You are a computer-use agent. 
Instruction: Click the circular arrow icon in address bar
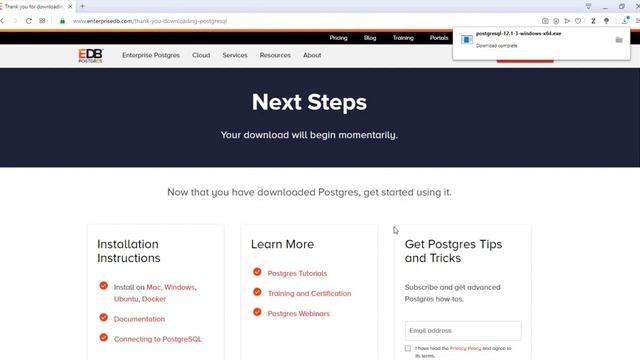pyautogui.click(x=556, y=21)
